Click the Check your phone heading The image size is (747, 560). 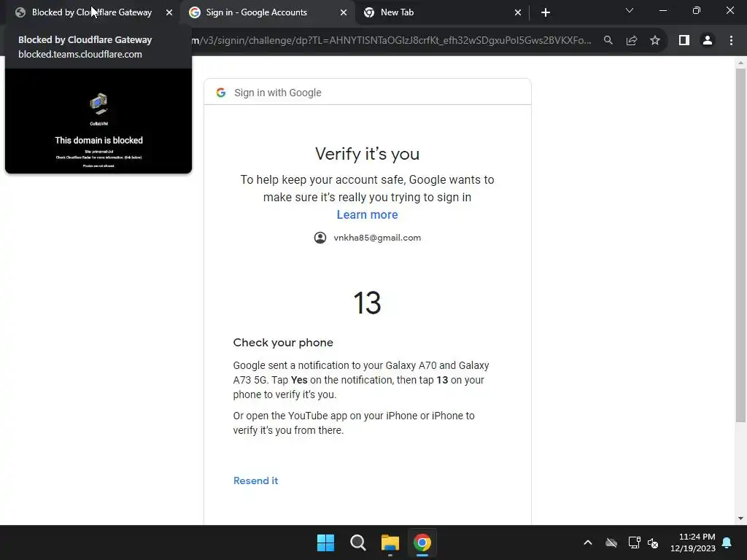pos(283,343)
